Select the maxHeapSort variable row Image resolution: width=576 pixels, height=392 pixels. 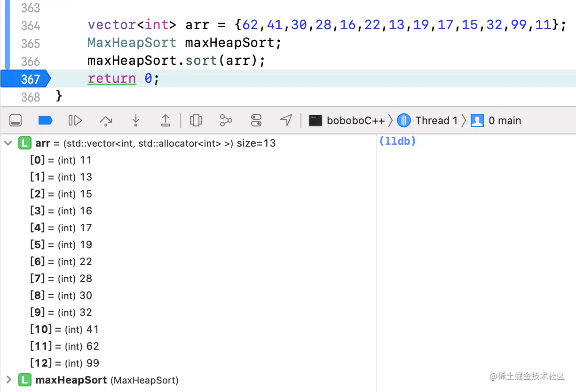188,380
